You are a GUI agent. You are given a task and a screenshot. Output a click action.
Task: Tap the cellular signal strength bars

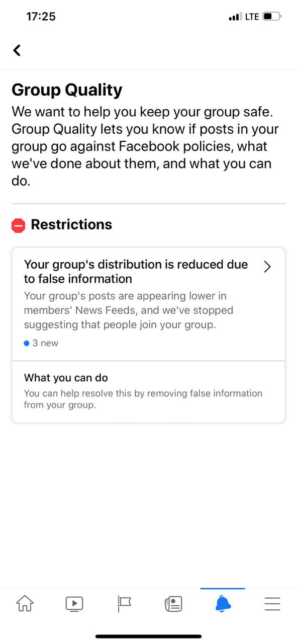click(x=235, y=17)
